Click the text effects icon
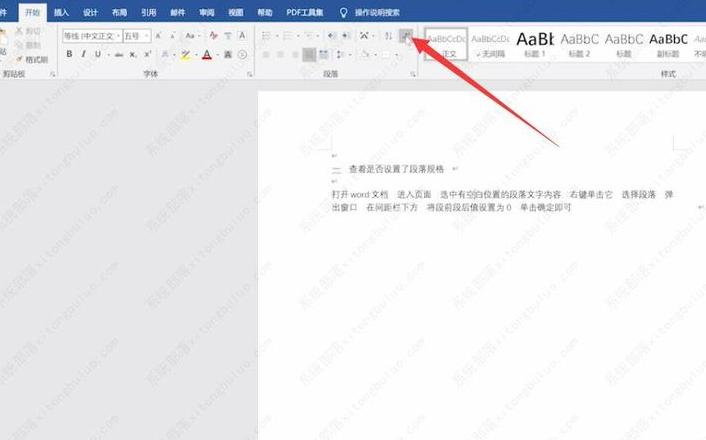 (165, 54)
